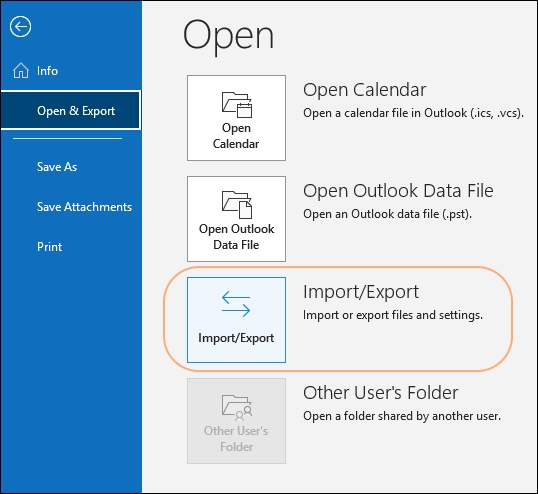Click the Open Outlook Data File heading
This screenshot has height=494, width=538.
pos(398,191)
